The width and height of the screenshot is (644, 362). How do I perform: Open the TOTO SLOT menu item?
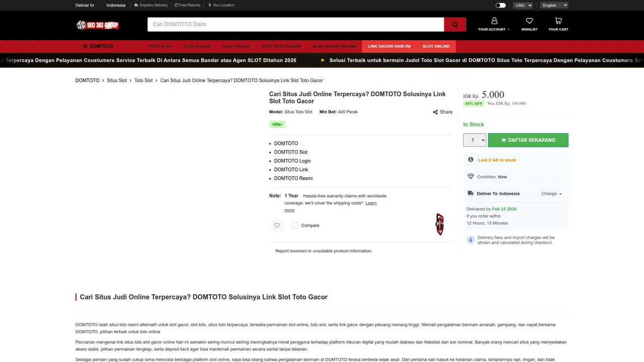pyautogui.click(x=160, y=46)
